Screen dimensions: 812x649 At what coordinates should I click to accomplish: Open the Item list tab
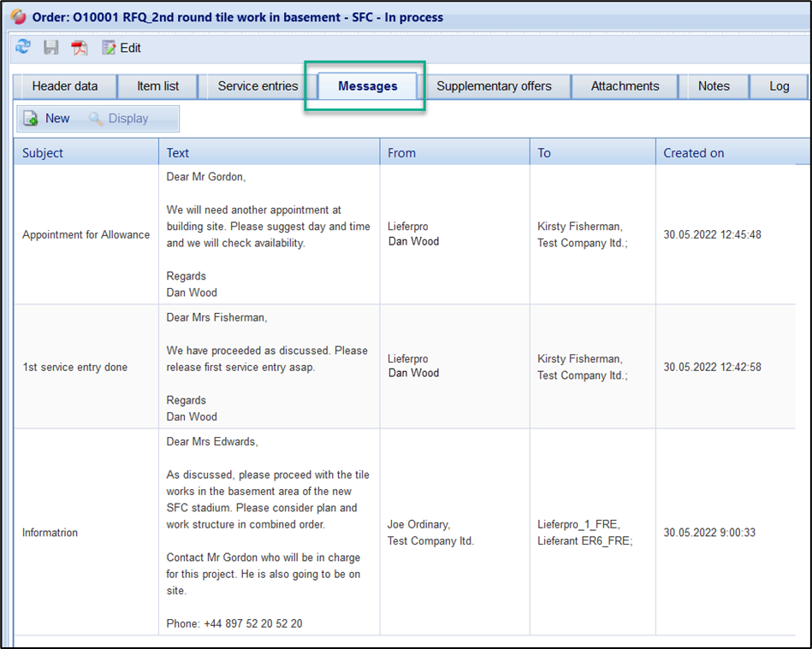158,86
